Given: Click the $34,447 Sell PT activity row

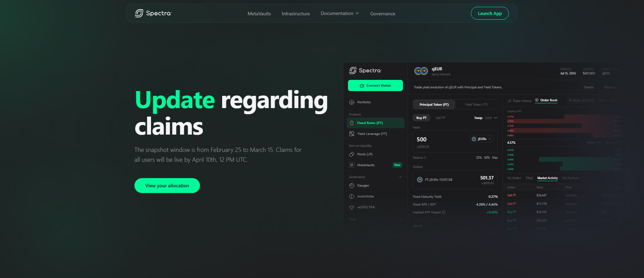Looking at the screenshot, I should click(564, 195).
